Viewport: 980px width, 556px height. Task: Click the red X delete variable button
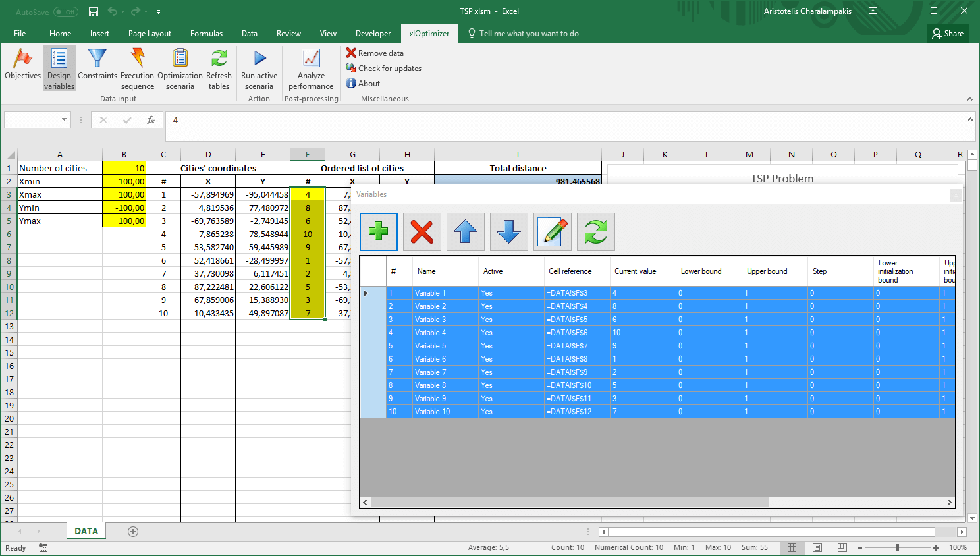422,232
